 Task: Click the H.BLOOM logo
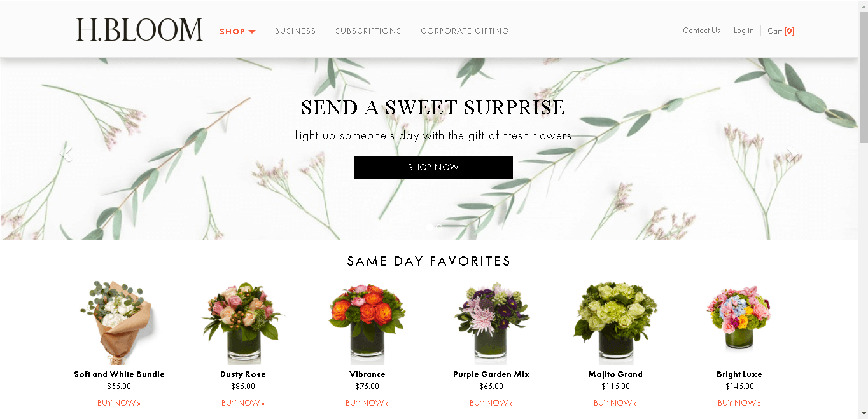139,31
